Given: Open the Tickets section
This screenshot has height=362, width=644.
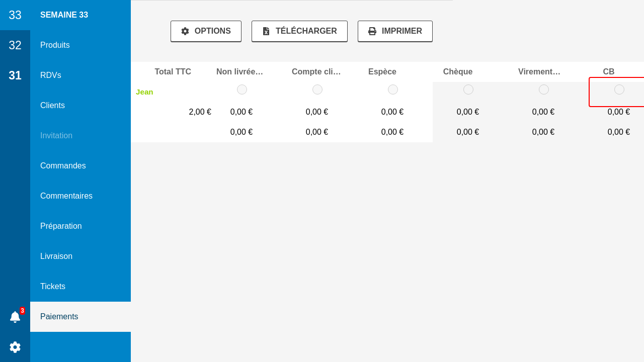Looking at the screenshot, I should [53, 287].
